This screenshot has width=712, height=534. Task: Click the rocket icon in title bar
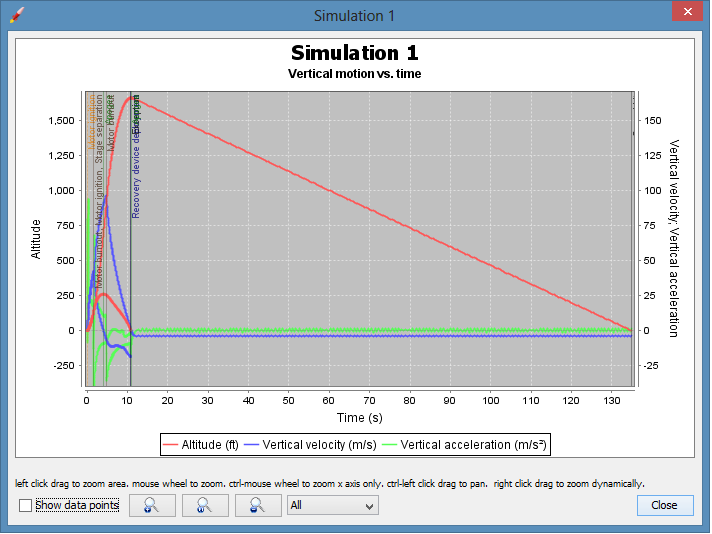tap(16, 15)
